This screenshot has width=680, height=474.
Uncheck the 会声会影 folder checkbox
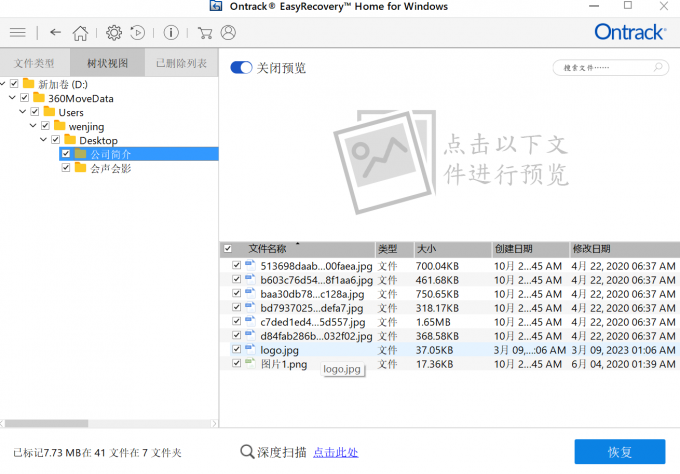pos(66,168)
